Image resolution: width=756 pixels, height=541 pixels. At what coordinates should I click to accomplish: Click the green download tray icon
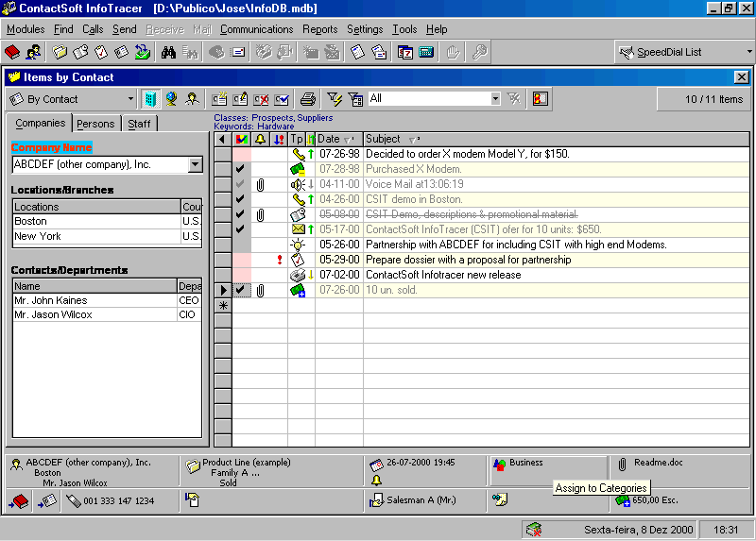(x=143, y=52)
